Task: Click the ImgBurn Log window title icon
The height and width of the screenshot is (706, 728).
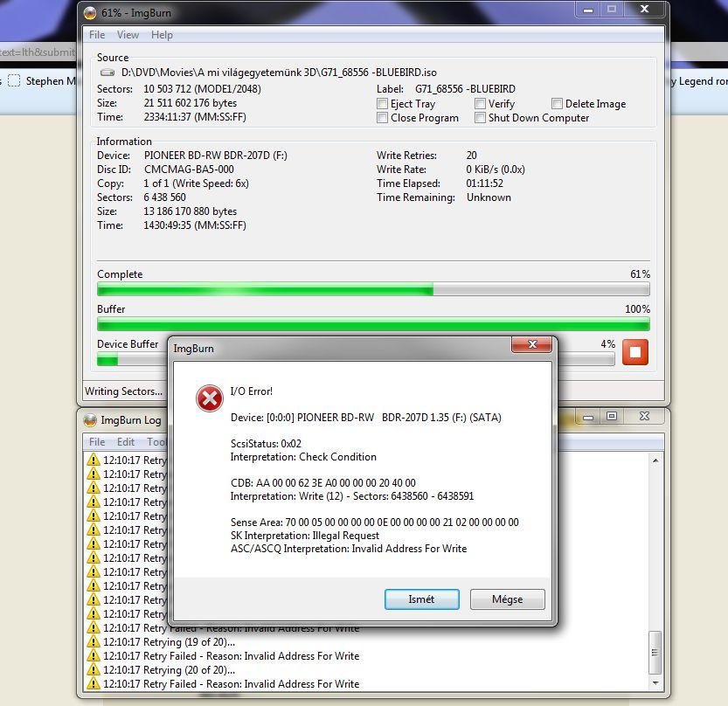Action: pos(90,420)
